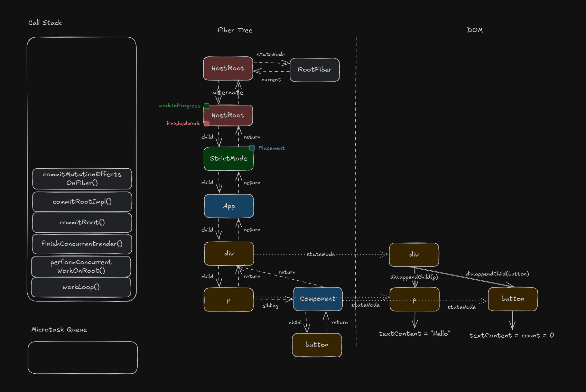Click the RootFiber node
586x392 pixels.
click(315, 70)
